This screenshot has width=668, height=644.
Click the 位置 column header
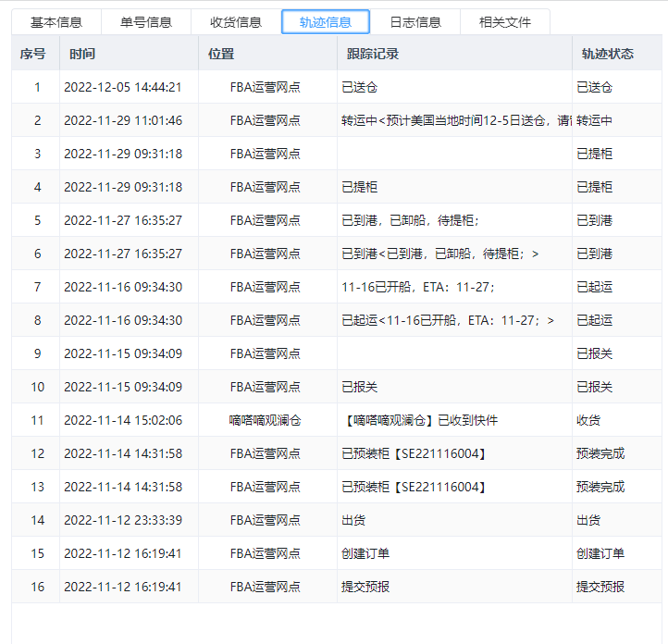pyautogui.click(x=222, y=54)
